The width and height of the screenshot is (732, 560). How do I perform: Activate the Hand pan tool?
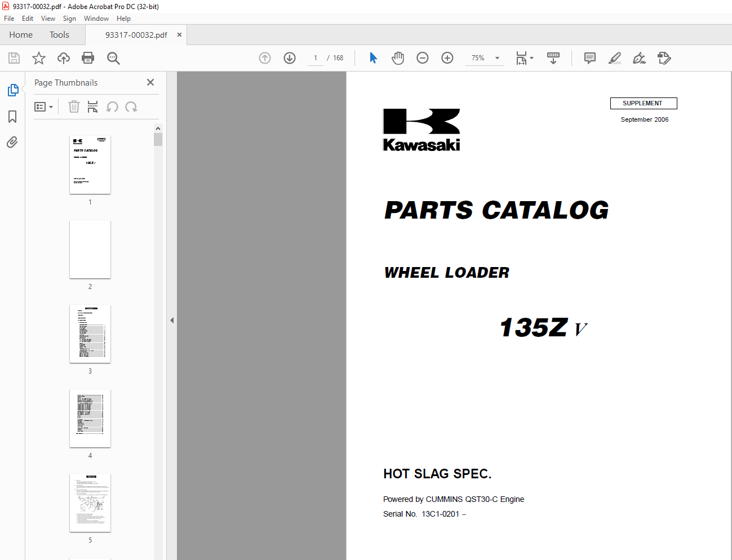pyautogui.click(x=398, y=58)
